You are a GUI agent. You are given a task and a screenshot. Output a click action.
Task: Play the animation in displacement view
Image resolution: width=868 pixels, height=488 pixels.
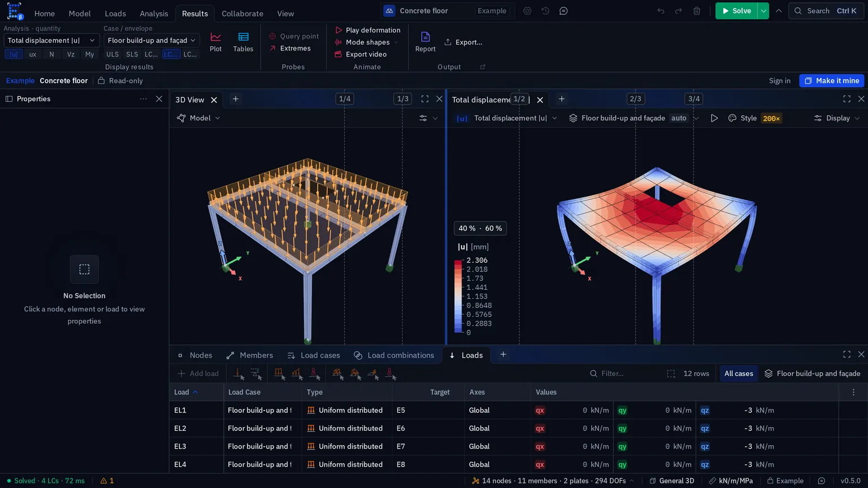pos(714,118)
